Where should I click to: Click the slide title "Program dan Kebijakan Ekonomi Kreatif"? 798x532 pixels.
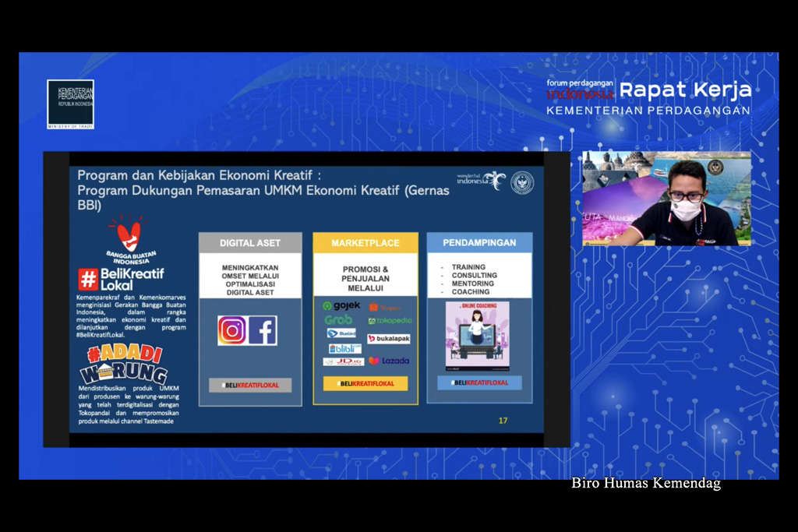pos(199,175)
